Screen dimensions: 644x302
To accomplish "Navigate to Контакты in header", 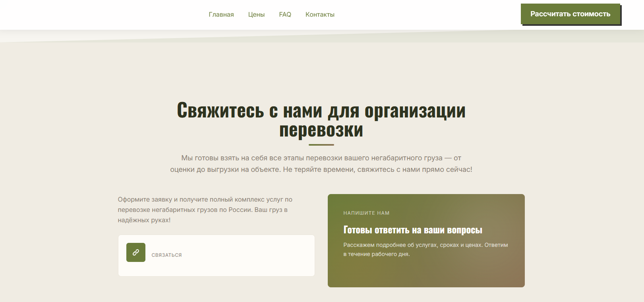I will pyautogui.click(x=320, y=15).
